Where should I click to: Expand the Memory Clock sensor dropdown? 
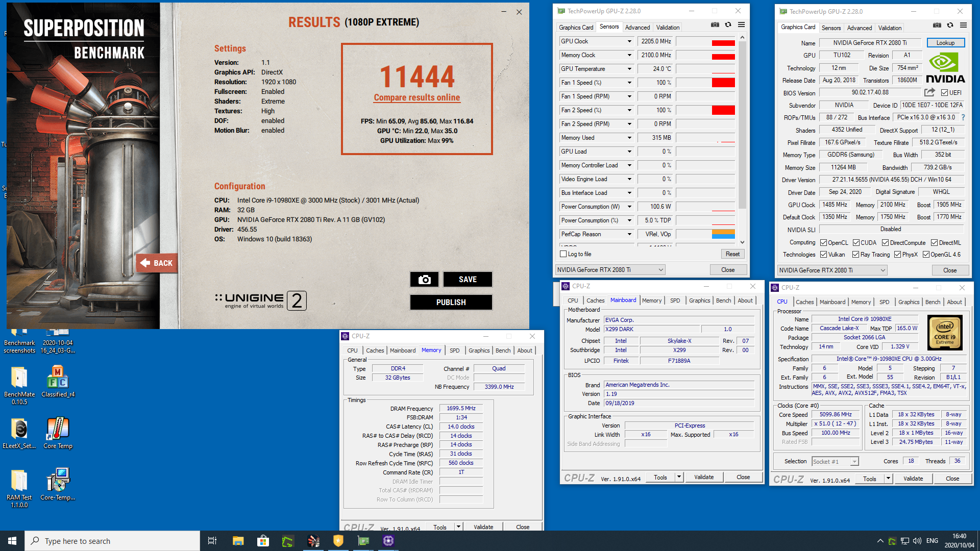[629, 55]
